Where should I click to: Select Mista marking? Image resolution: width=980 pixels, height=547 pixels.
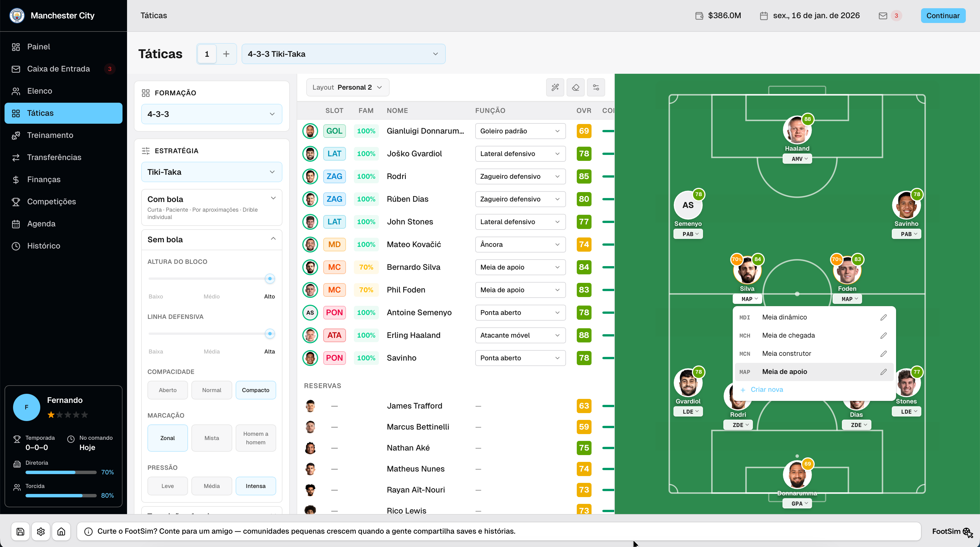click(x=212, y=438)
